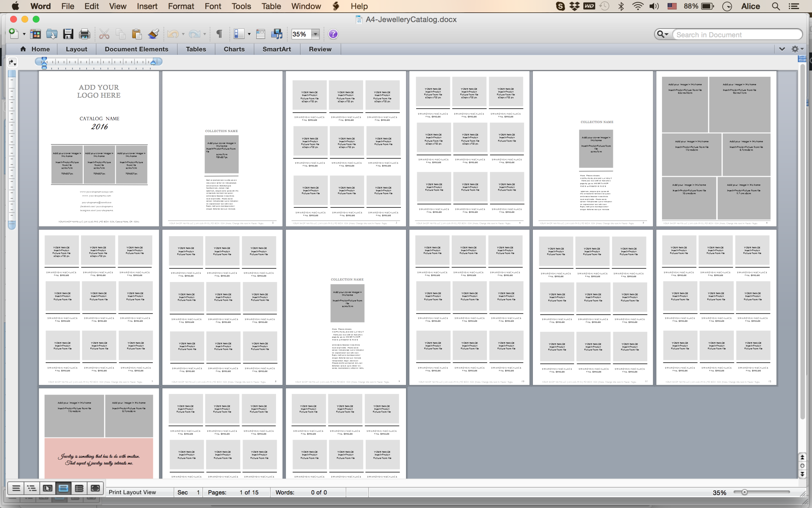Toggle the Sidebar pane icon
Screen dimensions: 812x508
[239, 34]
